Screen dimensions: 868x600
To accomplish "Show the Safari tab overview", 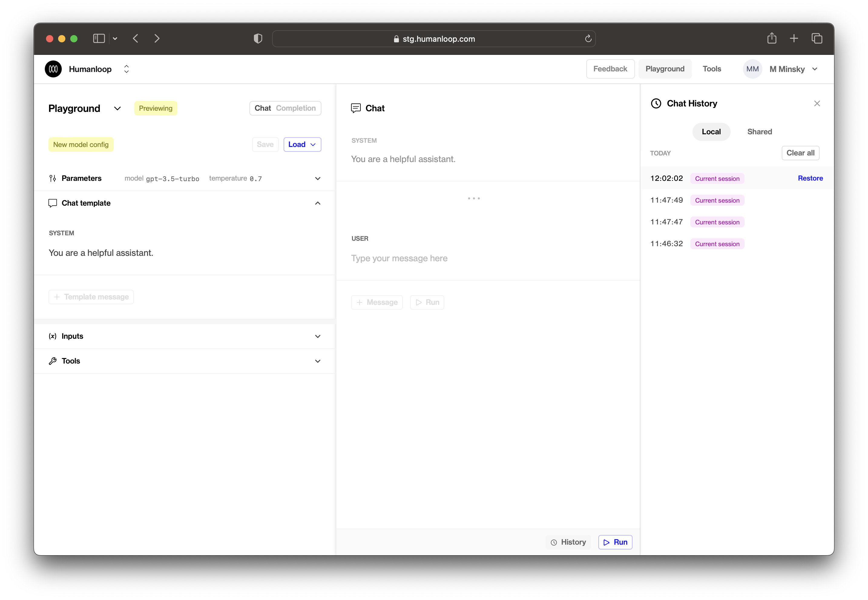I will pyautogui.click(x=817, y=39).
